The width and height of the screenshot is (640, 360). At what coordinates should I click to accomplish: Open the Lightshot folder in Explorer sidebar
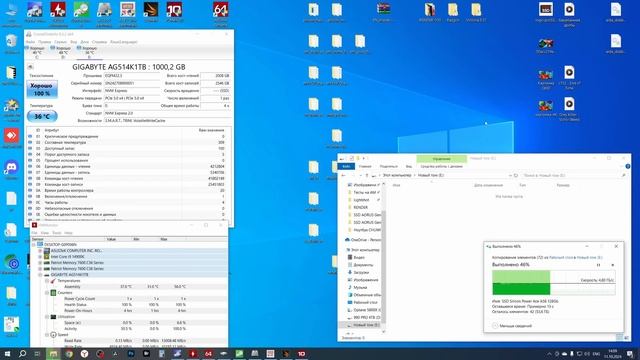click(361, 200)
